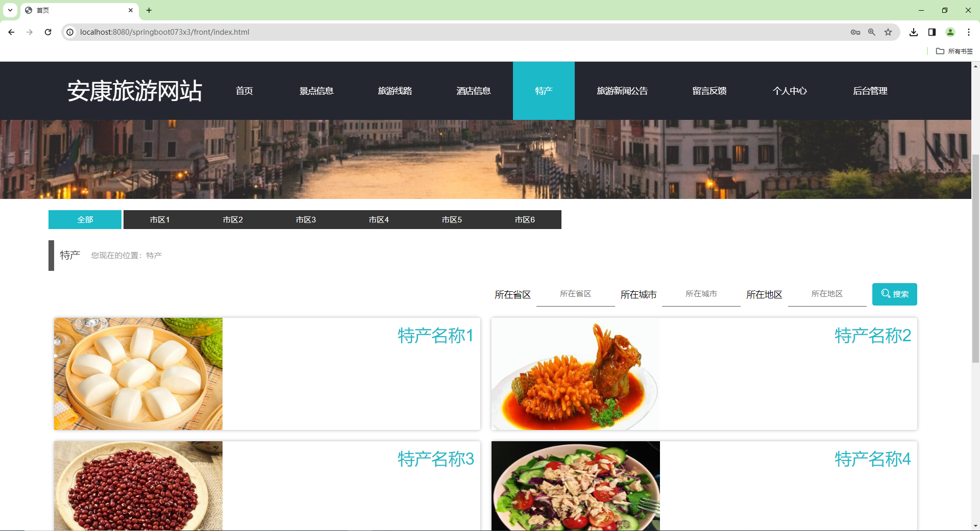The height and width of the screenshot is (531, 980).
Task: Open 旅游新闻公告 navigation item
Action: tap(622, 91)
